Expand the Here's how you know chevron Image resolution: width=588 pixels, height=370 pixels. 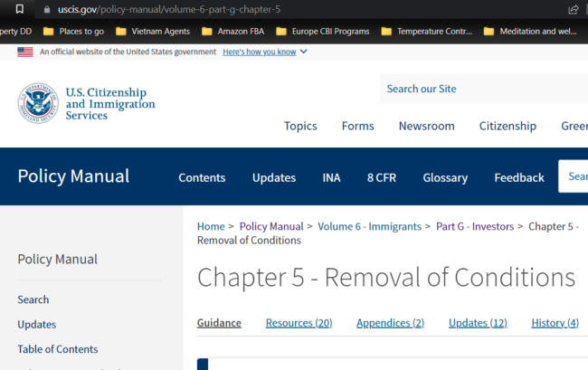[x=304, y=52]
